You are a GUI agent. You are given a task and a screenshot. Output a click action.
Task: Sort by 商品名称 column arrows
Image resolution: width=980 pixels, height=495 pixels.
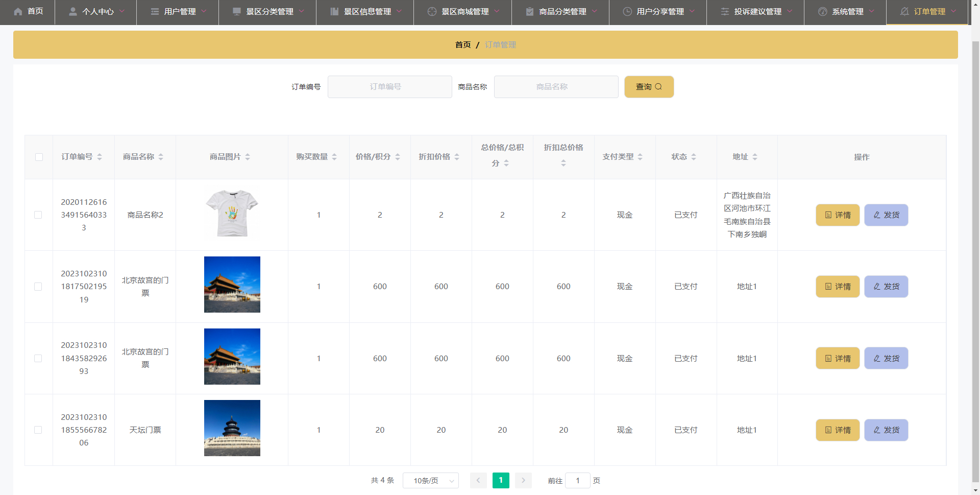161,157
